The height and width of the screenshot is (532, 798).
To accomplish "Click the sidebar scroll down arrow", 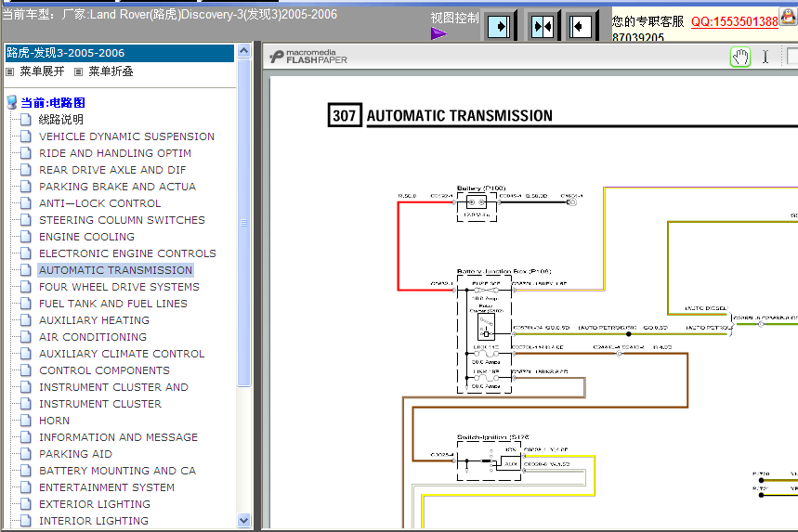I will click(243, 520).
